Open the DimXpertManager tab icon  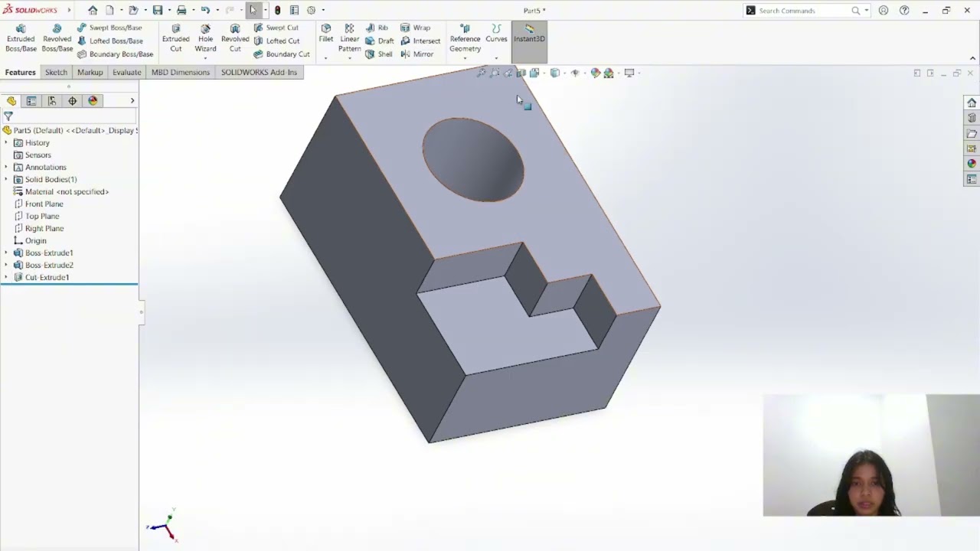pos(73,101)
